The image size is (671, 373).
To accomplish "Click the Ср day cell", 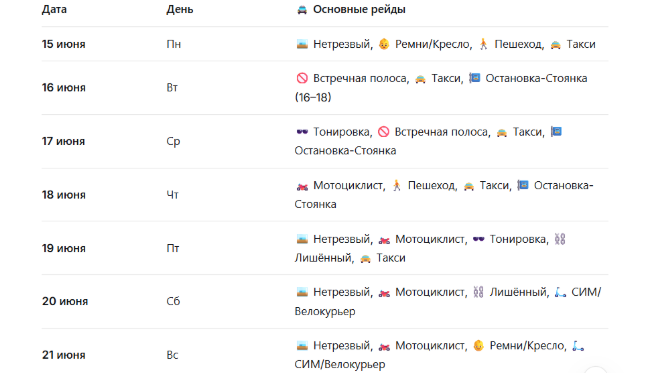I will coord(173,142).
